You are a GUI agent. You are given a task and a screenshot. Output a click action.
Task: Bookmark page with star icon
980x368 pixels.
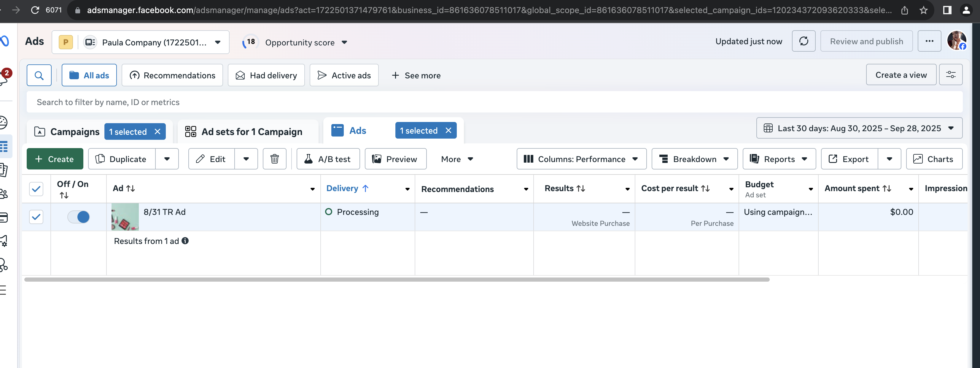point(923,10)
